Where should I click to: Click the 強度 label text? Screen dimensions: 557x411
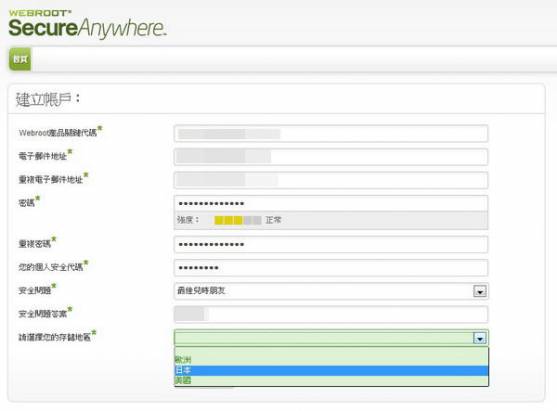[188, 220]
